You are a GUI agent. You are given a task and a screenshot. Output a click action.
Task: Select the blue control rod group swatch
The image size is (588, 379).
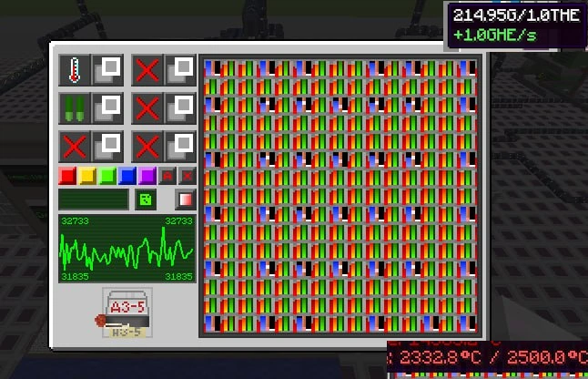[127, 176]
